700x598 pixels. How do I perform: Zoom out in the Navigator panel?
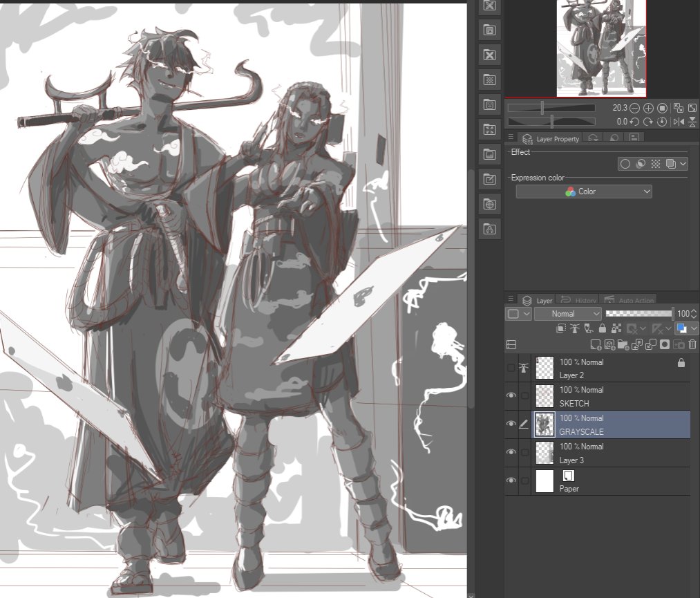coord(634,108)
